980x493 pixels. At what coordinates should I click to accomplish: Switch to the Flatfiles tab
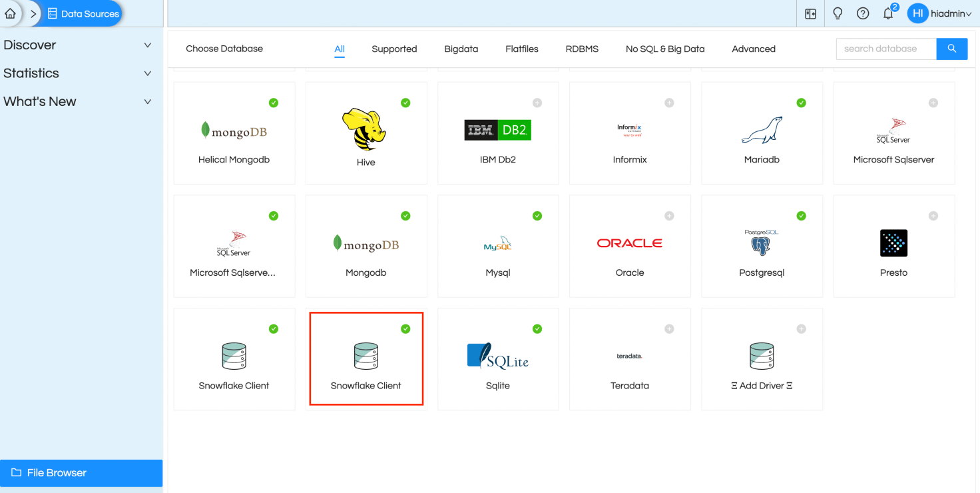click(522, 49)
